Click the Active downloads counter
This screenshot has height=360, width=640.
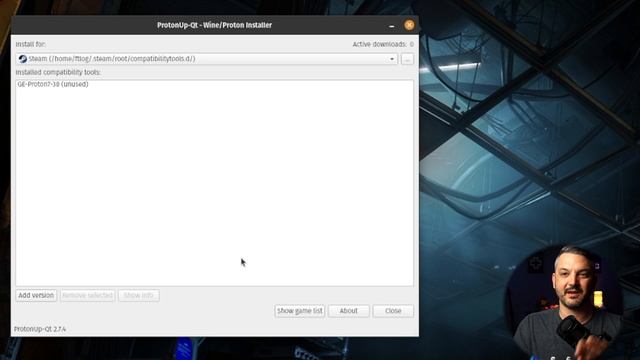(x=383, y=44)
